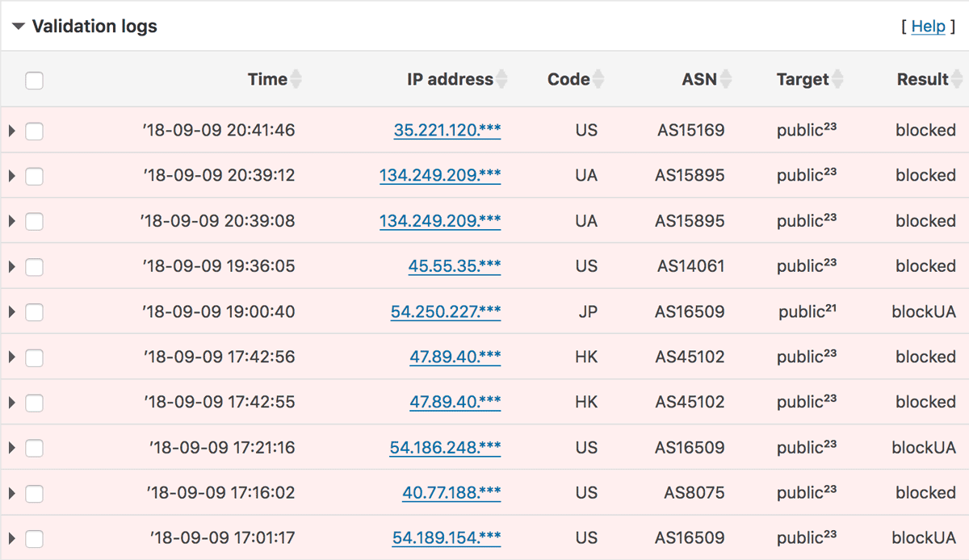This screenshot has height=560, width=969.
Task: Open IP link 54.186.248.***
Action: click(445, 446)
